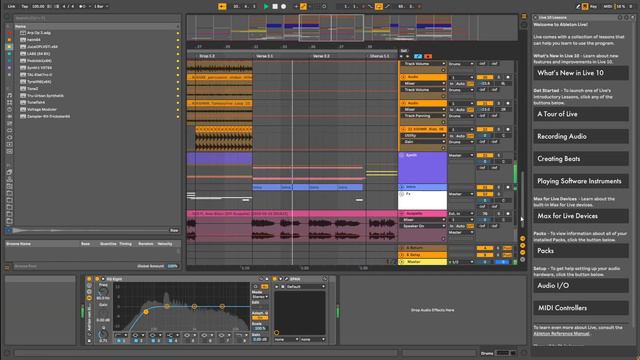This screenshot has width=640, height=360.
Task: Toggle the orange overview icon above the arrangement
Action: 524,16
